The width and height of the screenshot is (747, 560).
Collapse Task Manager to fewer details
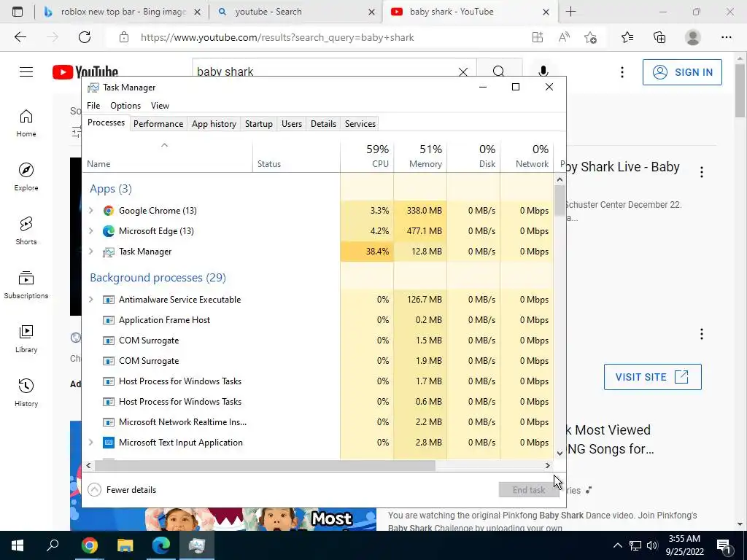123,489
